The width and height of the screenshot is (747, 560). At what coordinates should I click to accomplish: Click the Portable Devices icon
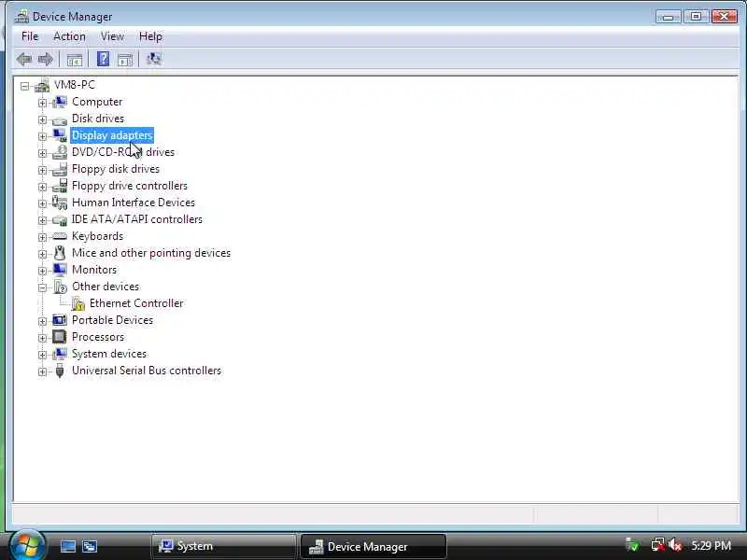point(60,320)
